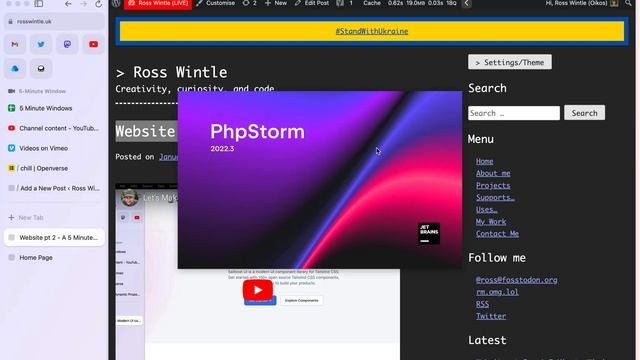Reload the page with refresh icon
The image size is (640, 360).
point(98,4)
